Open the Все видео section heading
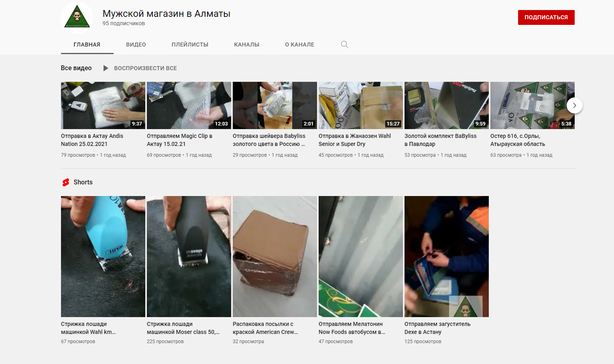 (x=76, y=68)
